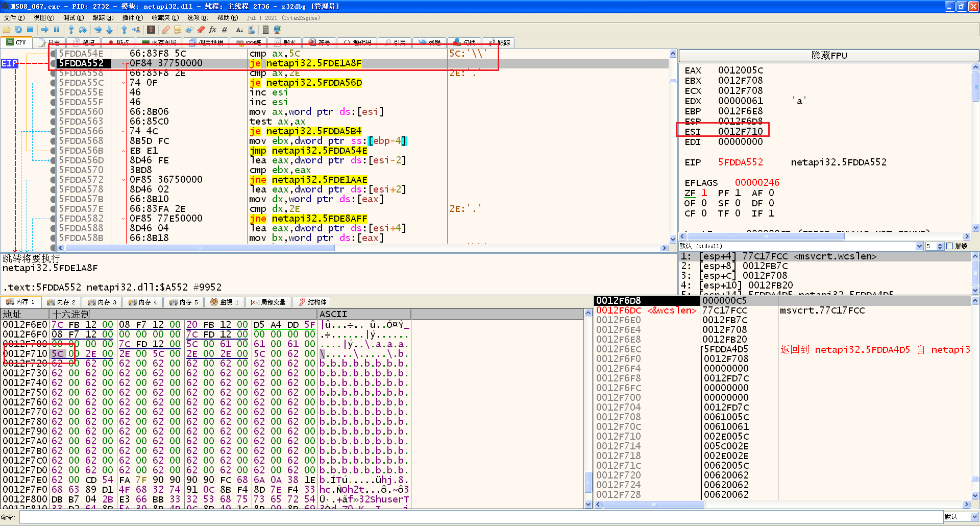The image size is (980, 526).
Task: Click the disassembly horizontal scrollbar thumb
Action: pyautogui.click(x=200, y=248)
